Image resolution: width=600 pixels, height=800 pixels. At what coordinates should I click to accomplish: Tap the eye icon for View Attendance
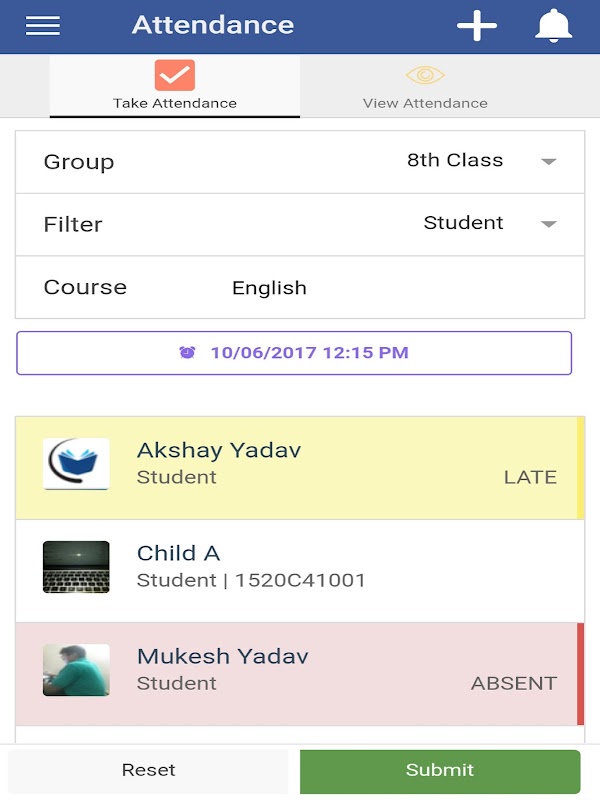click(425, 76)
